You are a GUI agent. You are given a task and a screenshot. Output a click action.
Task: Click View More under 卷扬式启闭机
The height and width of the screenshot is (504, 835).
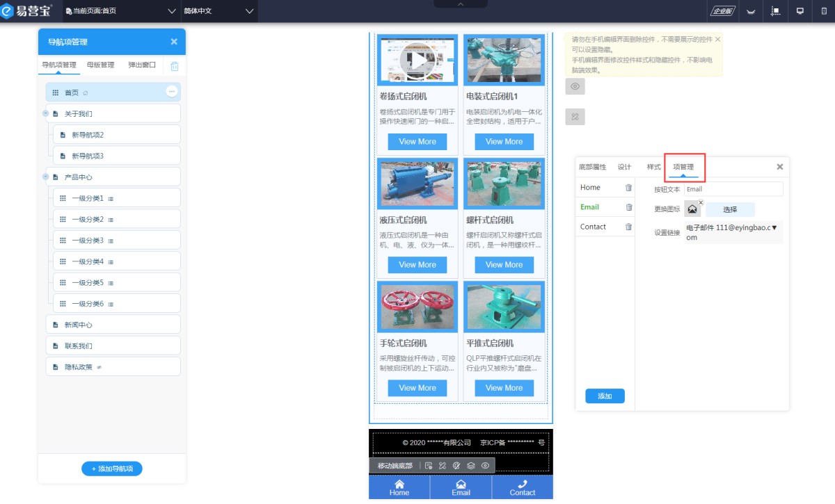pos(417,141)
